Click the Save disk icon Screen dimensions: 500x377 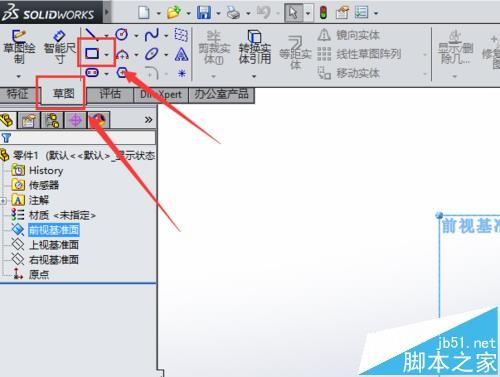(x=204, y=13)
